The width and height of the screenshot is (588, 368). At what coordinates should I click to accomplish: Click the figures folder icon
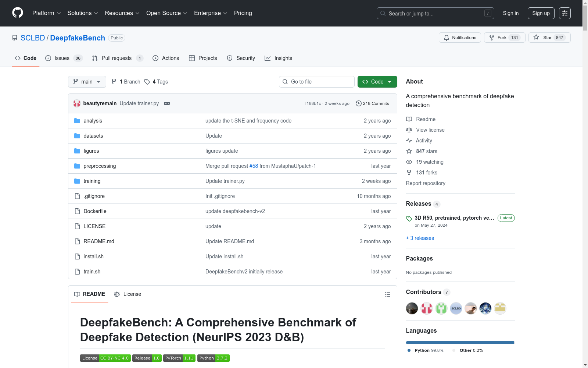(77, 151)
